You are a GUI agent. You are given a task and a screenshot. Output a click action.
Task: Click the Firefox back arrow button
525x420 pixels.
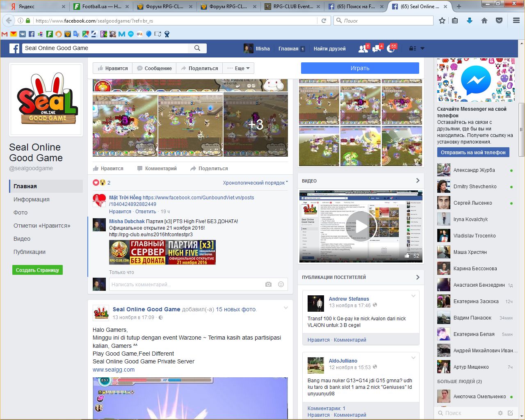[x=9, y=21]
